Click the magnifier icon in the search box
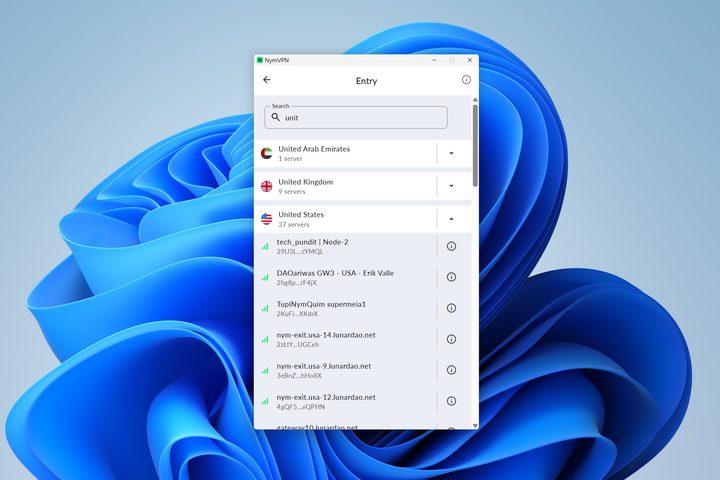 [x=276, y=117]
